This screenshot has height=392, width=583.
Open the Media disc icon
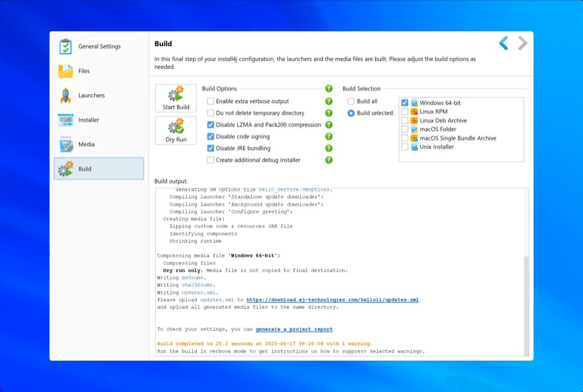coord(66,144)
